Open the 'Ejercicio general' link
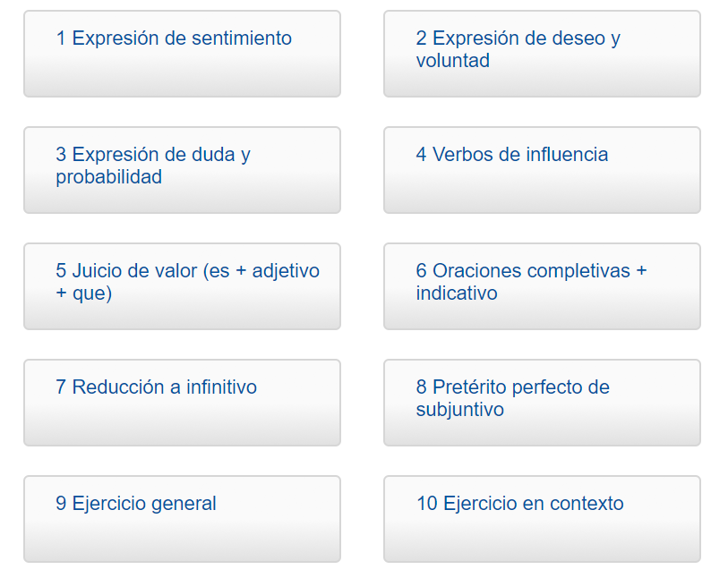Image resolution: width=728 pixels, height=578 pixels. point(136,504)
